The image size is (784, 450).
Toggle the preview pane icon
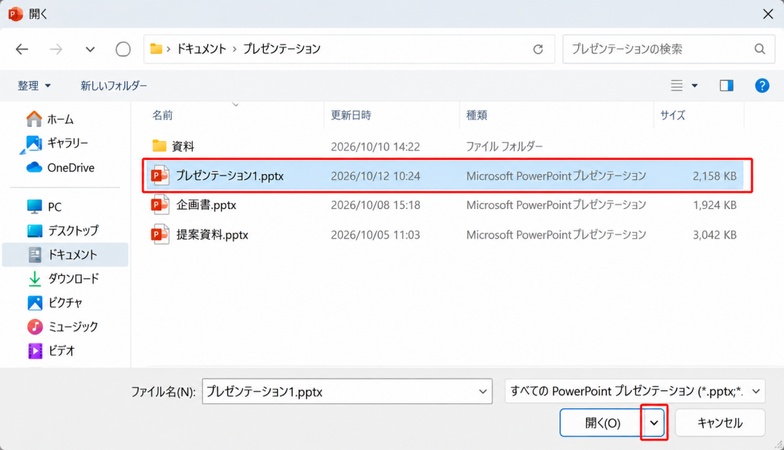[726, 86]
